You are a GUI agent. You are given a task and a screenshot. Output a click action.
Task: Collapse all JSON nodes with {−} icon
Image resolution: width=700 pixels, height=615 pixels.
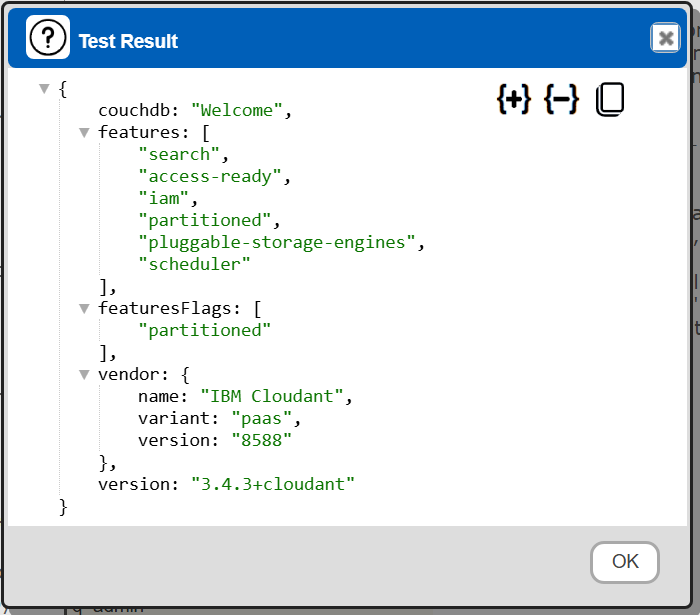pos(562,99)
